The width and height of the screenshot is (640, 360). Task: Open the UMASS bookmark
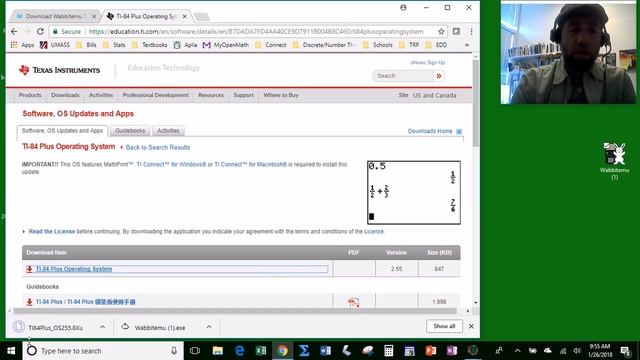(x=55, y=45)
